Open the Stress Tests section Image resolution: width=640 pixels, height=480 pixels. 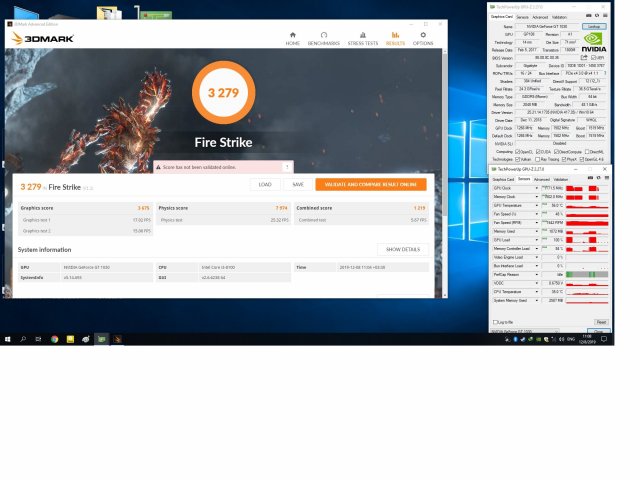360,39
